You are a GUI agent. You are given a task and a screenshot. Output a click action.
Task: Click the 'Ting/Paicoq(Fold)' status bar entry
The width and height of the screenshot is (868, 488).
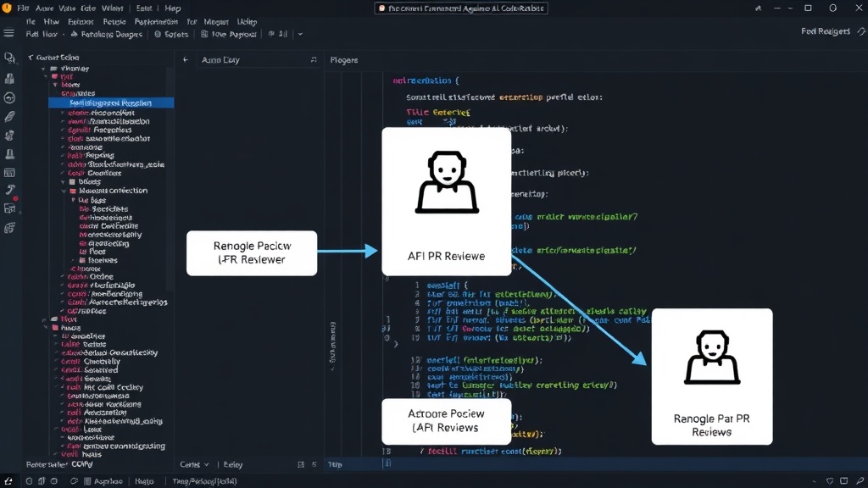point(205,481)
